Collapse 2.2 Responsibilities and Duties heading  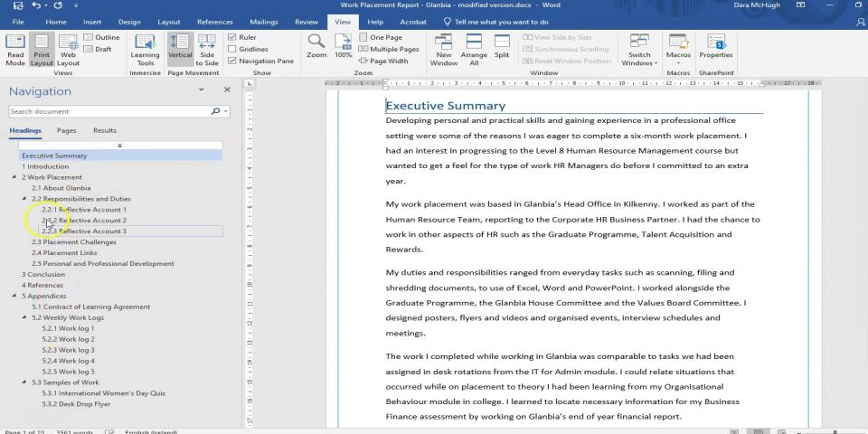pyautogui.click(x=24, y=199)
